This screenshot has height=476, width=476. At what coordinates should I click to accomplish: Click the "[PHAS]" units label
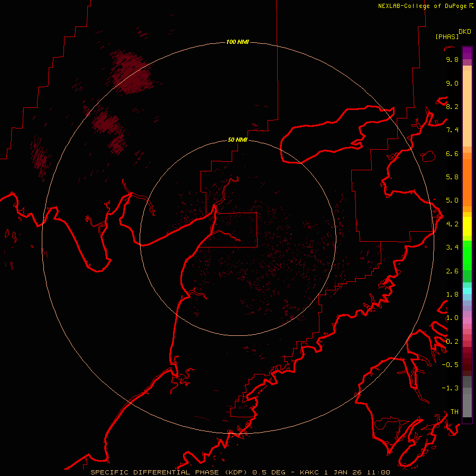point(447,36)
